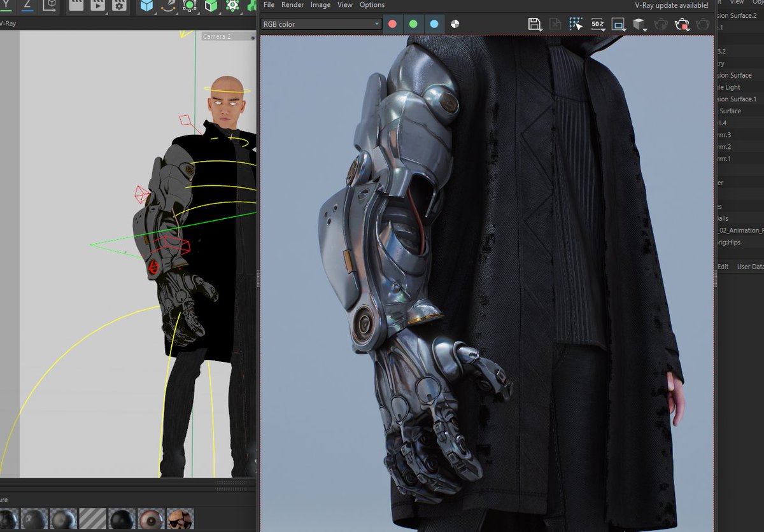Image resolution: width=764 pixels, height=532 pixels.
Task: Select the diagonal striped material thumbnail
Action: point(92,519)
